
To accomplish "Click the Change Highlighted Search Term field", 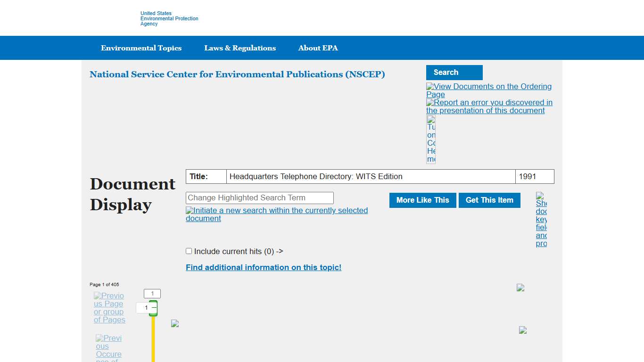I will coord(260,198).
